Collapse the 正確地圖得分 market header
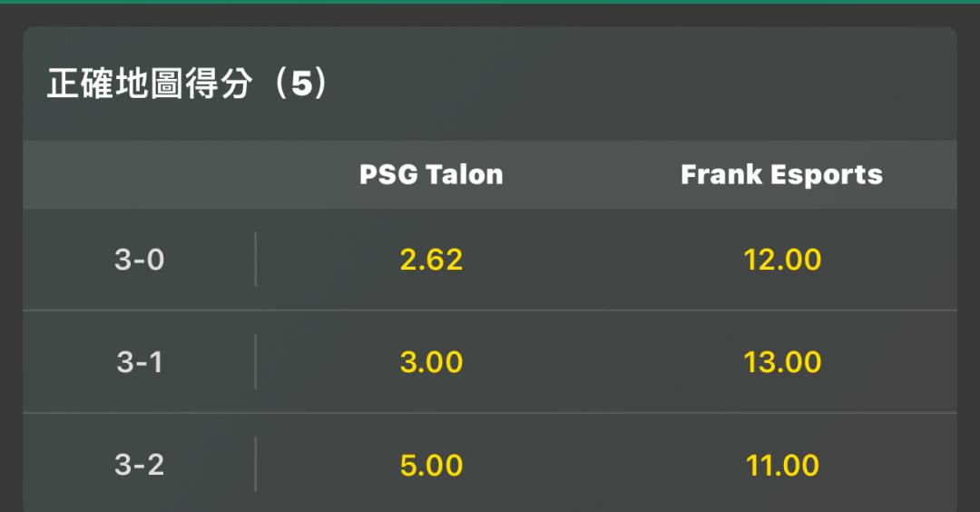 tap(150, 84)
